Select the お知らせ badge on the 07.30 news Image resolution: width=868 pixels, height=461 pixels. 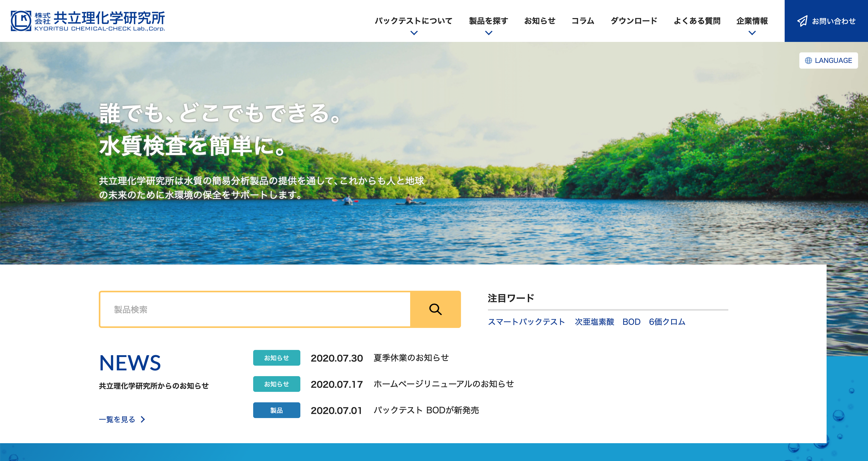click(276, 358)
